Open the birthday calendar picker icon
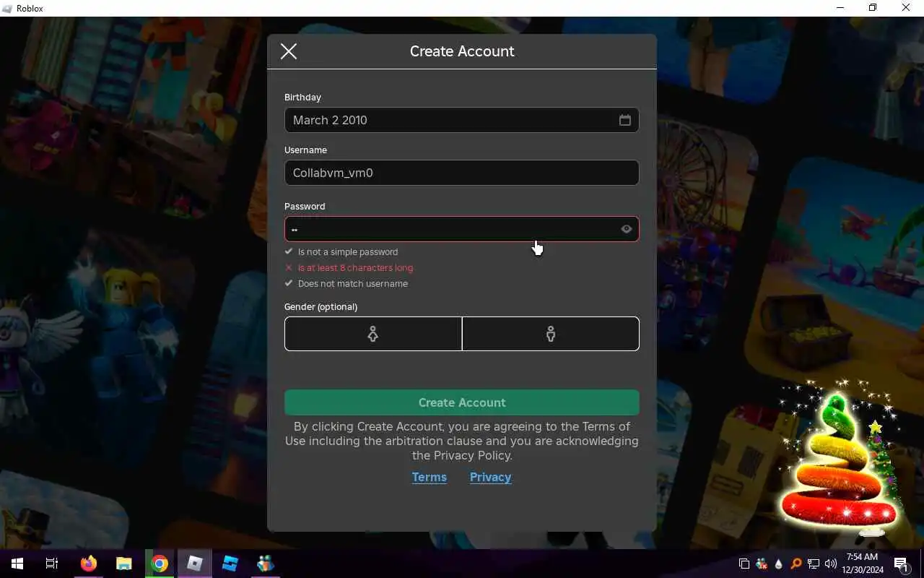Viewport: 924px width, 578px height. tap(625, 120)
